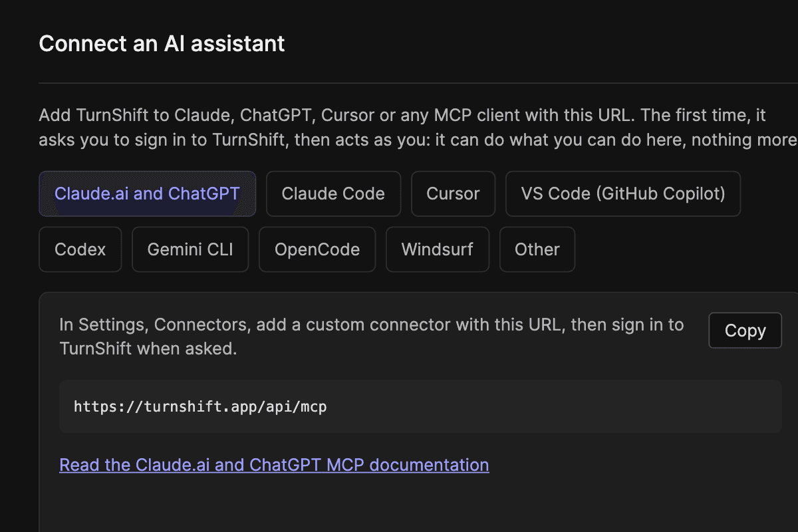Select the Claude.ai and ChatGPT tab

pyautogui.click(x=147, y=194)
